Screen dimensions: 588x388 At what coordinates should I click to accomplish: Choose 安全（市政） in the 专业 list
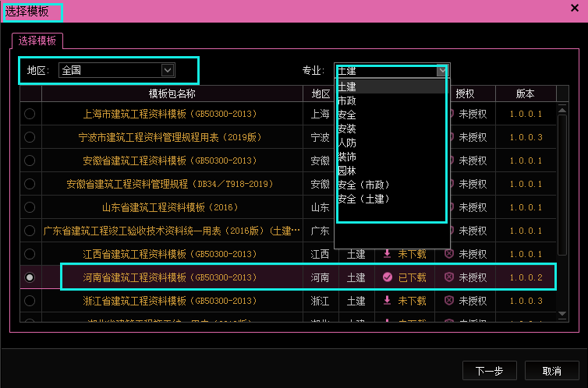tap(392, 185)
